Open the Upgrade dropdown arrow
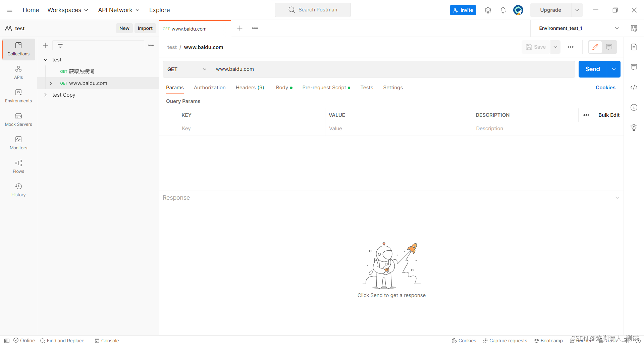 click(x=577, y=10)
